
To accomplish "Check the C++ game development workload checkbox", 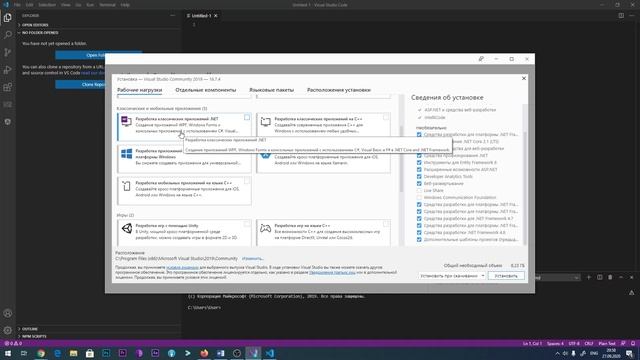I will pos(386,224).
